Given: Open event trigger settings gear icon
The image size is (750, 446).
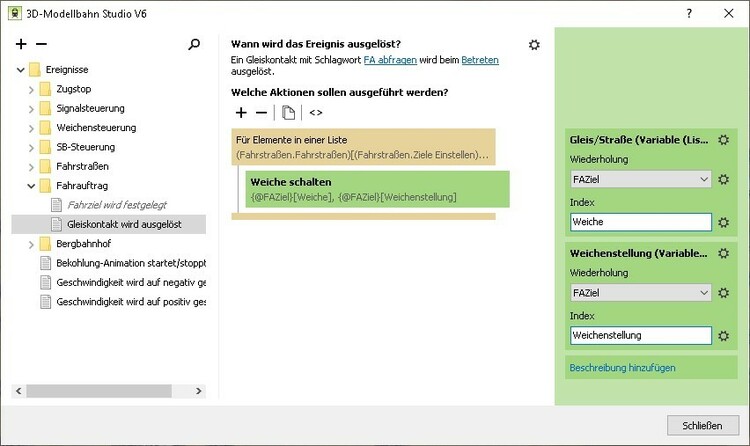Looking at the screenshot, I should tap(534, 45).
